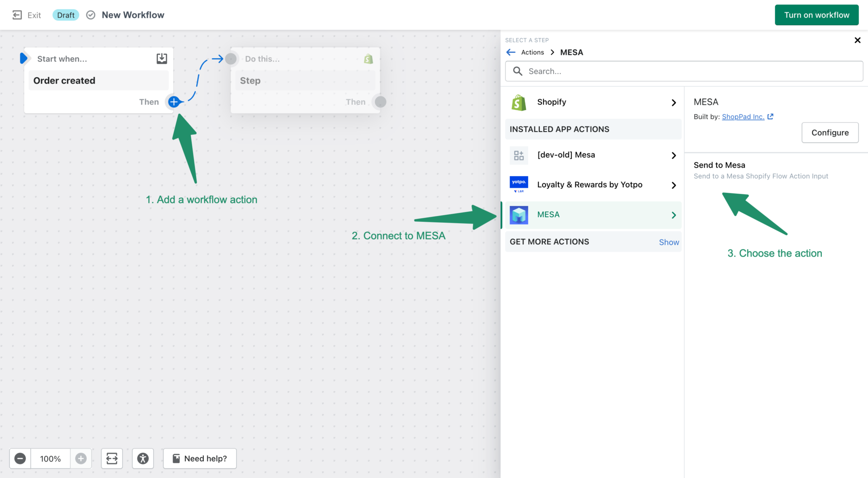Expand the Shopify actions chevron
868x478 pixels.
(x=673, y=102)
